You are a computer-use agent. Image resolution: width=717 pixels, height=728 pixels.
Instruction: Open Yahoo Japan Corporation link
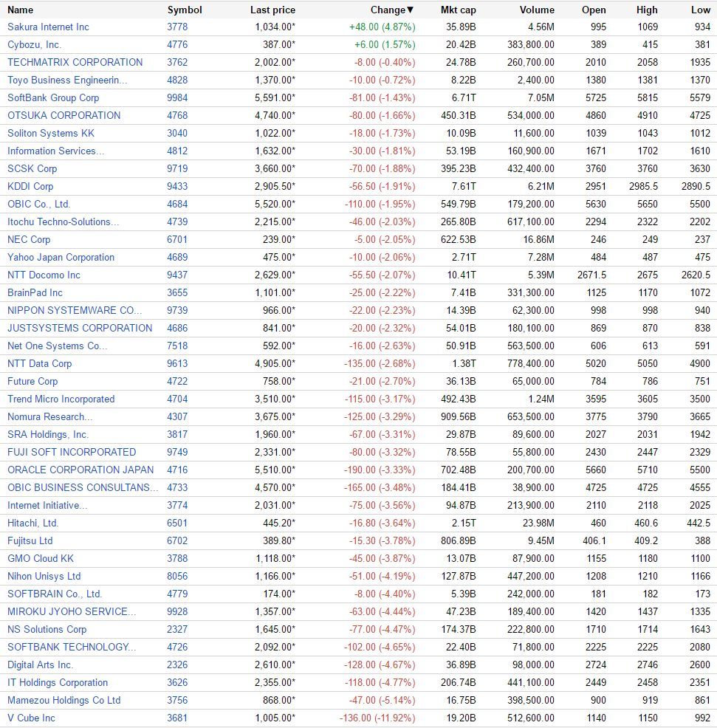coord(61,257)
